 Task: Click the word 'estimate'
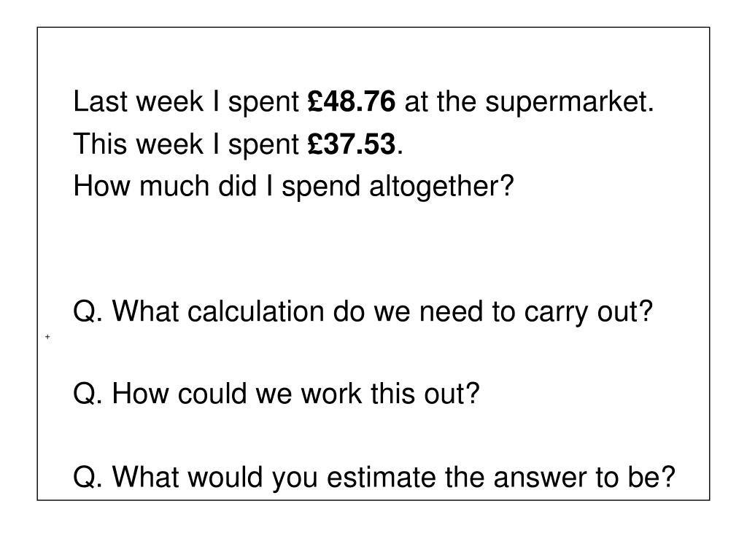pos(381,477)
